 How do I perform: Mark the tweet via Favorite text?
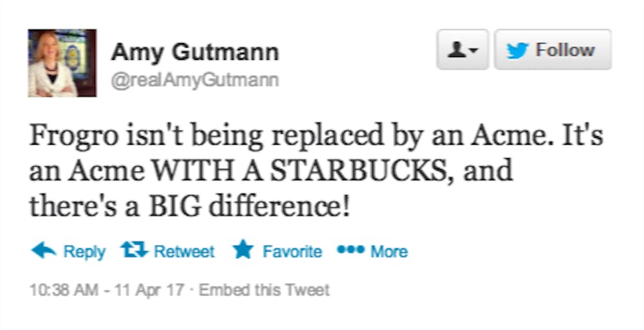point(292,252)
